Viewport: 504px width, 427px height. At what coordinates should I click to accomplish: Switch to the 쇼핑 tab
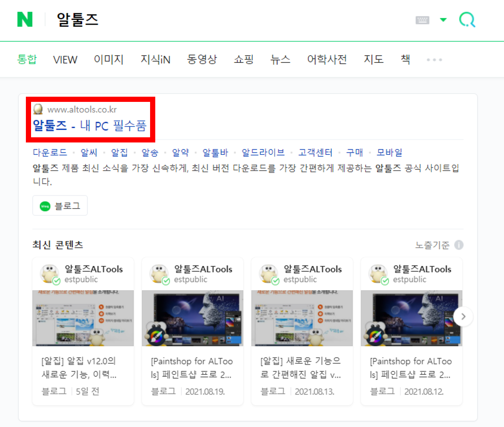pos(244,59)
